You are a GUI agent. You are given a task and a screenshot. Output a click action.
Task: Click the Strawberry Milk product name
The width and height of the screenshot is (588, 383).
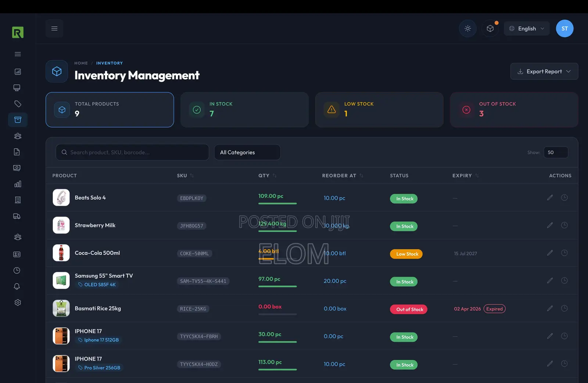[x=95, y=225]
